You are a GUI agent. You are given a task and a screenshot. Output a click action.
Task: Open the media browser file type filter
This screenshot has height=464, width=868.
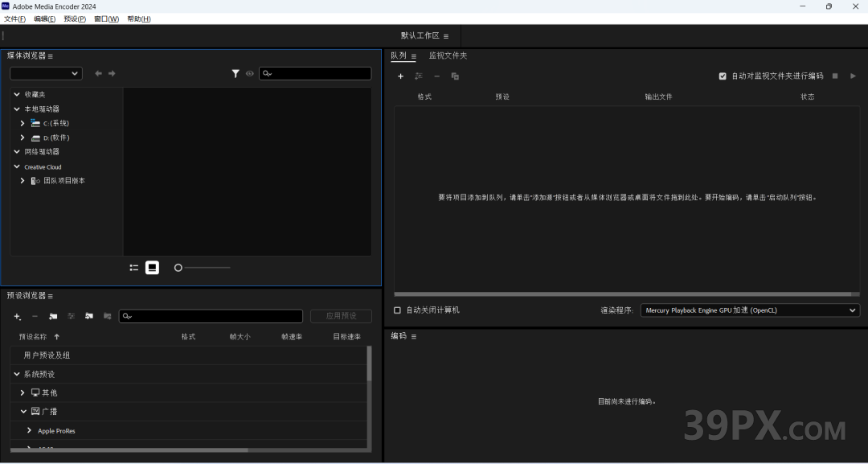coord(235,73)
